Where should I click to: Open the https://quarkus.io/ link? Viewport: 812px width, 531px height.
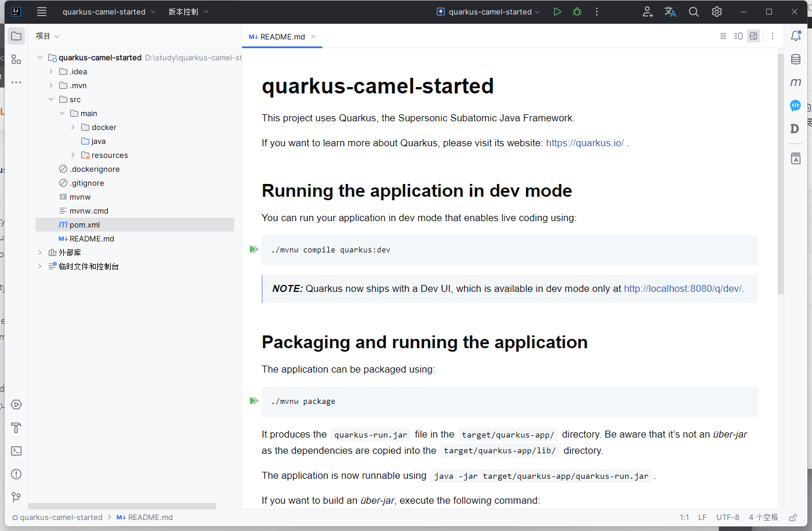pyautogui.click(x=585, y=143)
